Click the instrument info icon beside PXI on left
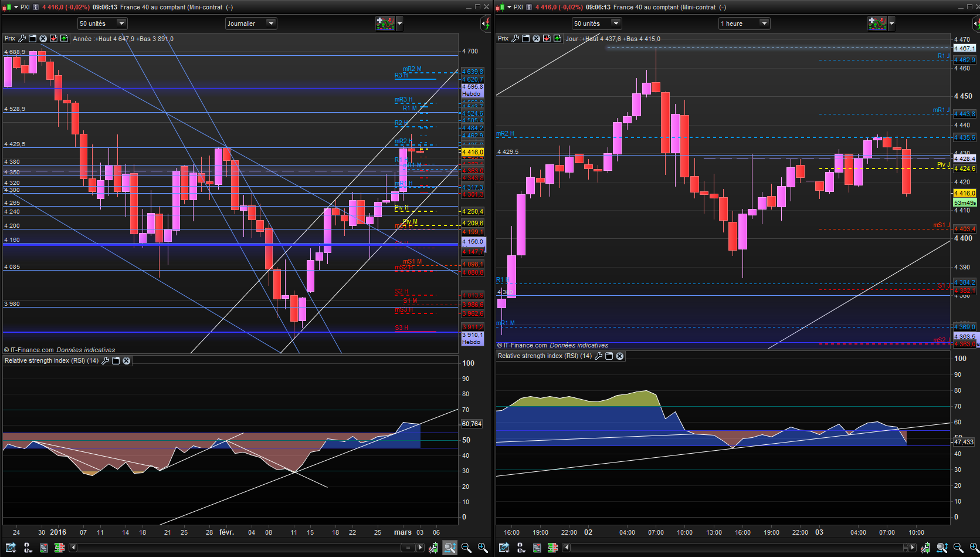This screenshot has height=557, width=980. [x=36, y=7]
